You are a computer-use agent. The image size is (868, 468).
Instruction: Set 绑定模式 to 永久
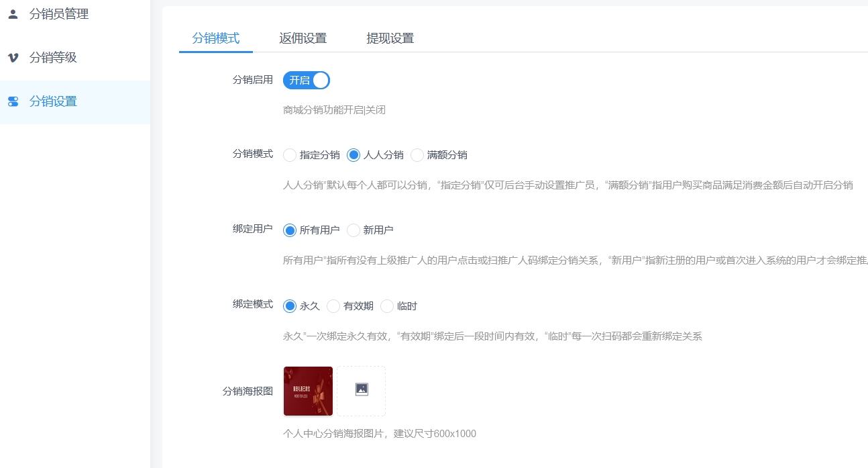(302, 306)
